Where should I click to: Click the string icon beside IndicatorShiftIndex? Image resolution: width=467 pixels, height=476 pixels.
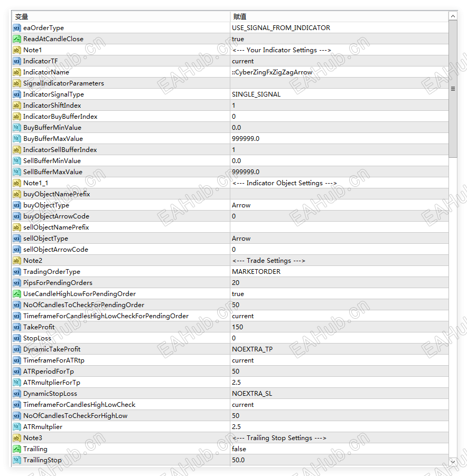tap(17, 106)
